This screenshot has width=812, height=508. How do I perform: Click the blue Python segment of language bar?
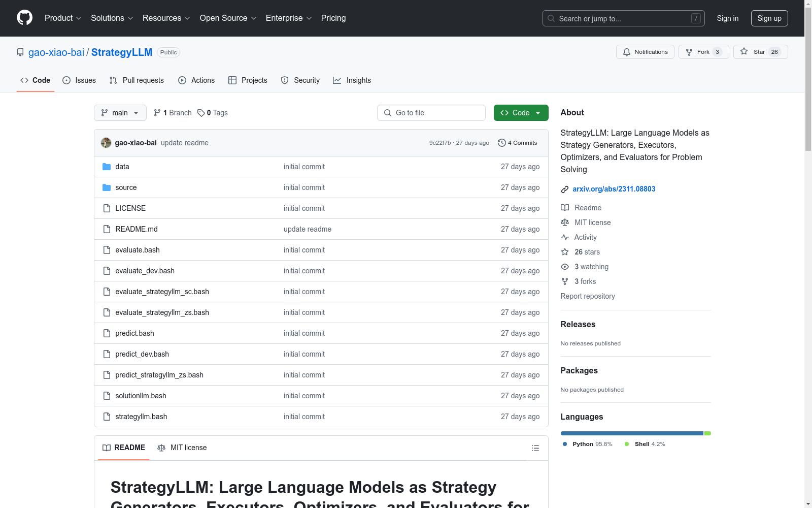632,433
